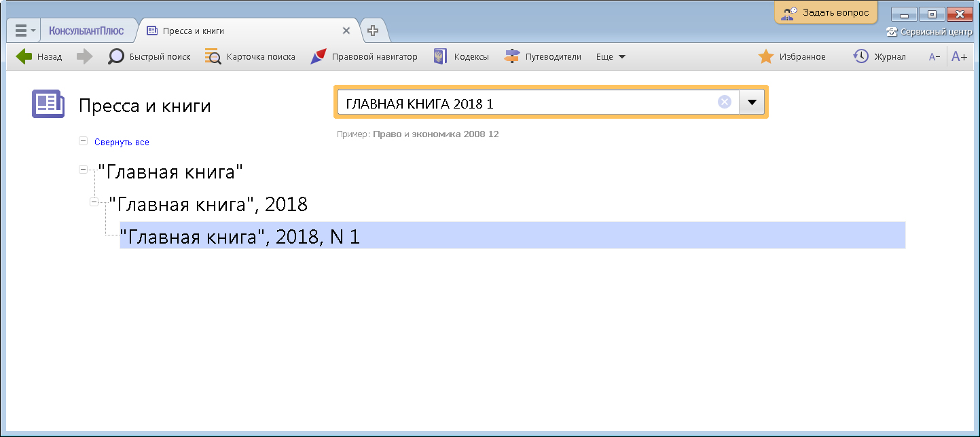
Task: Switch to the Пресса и книги tab
Action: tap(194, 31)
